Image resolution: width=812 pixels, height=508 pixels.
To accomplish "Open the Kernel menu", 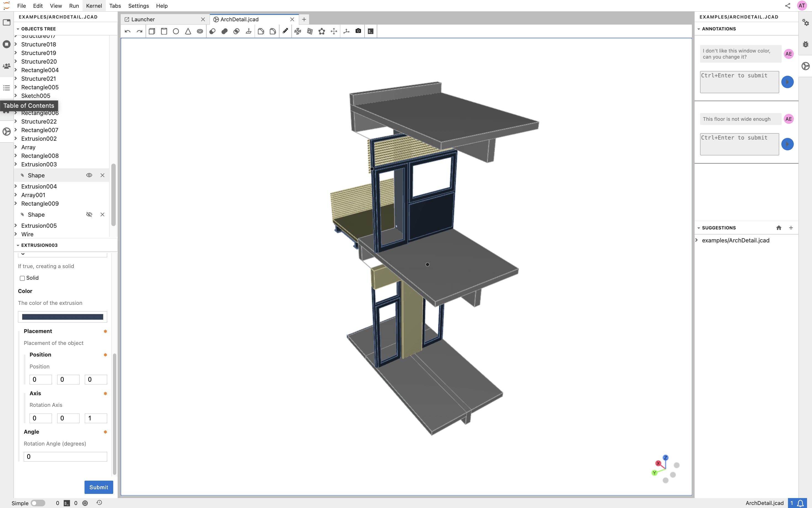I will [94, 6].
